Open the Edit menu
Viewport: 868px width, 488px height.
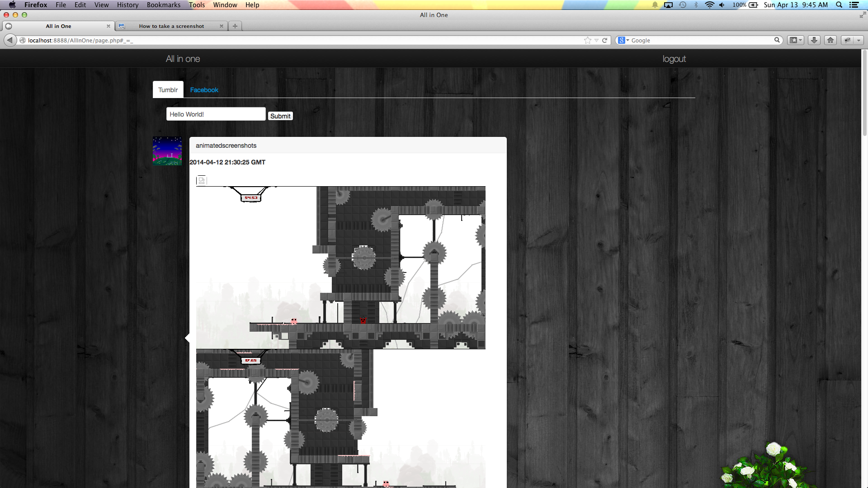[x=80, y=5]
